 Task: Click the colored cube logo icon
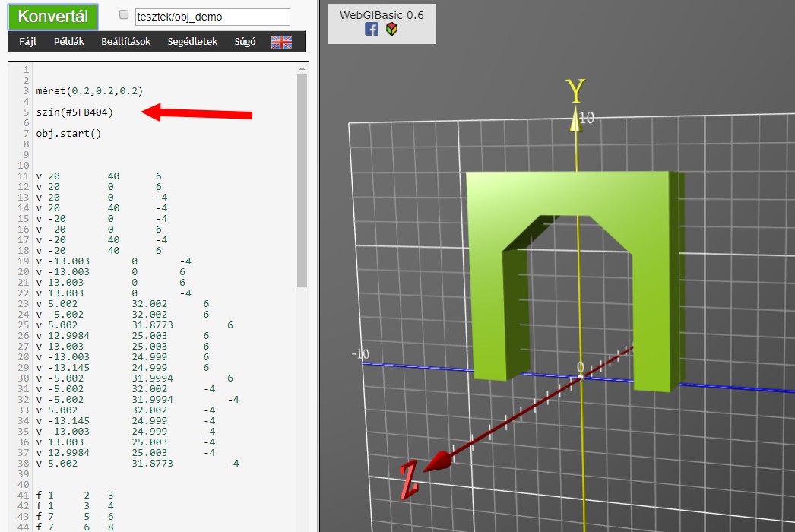391,29
